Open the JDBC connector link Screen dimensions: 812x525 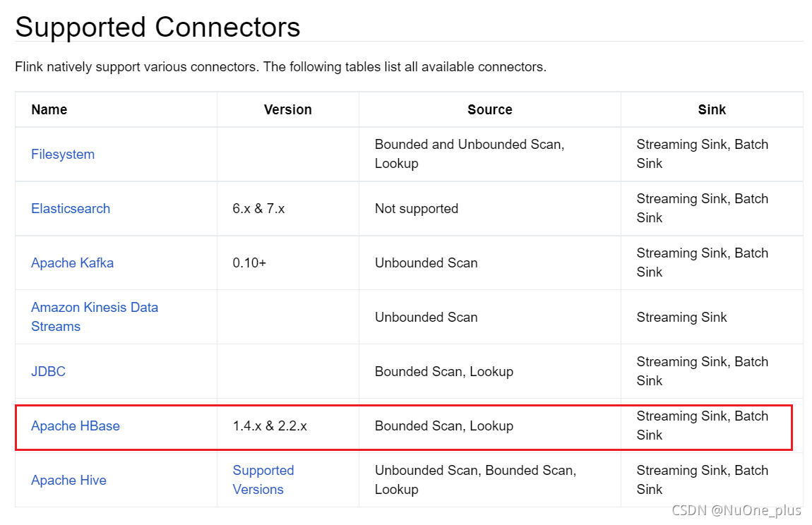click(x=48, y=372)
